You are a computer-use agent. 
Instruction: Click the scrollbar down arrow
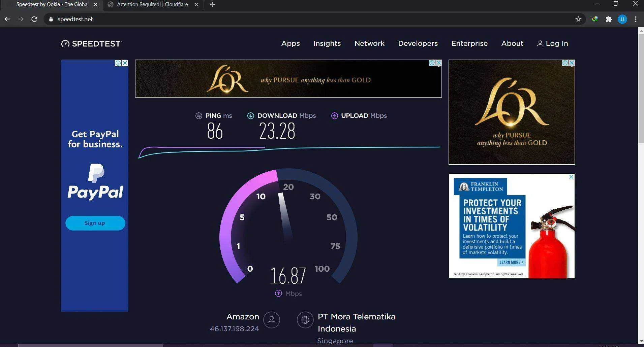pyautogui.click(x=641, y=341)
